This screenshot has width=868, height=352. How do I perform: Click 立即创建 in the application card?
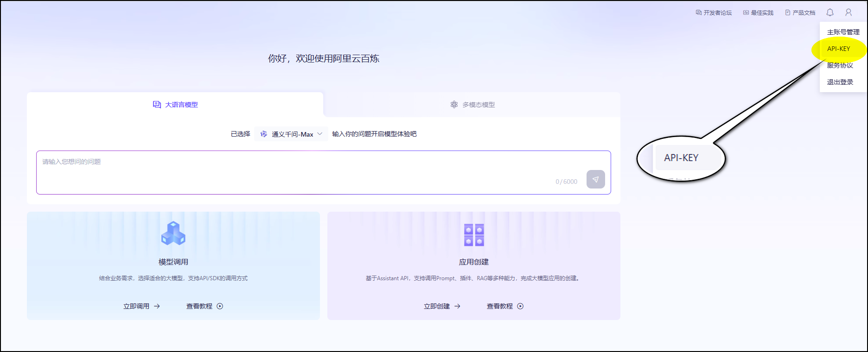[437, 306]
